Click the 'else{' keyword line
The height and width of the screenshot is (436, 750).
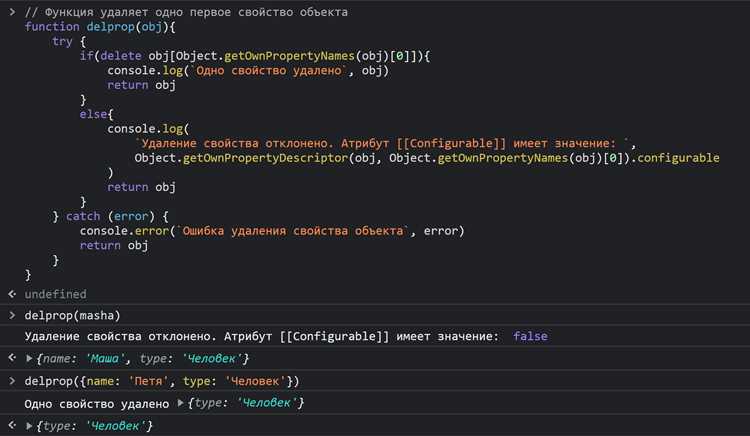(96, 114)
